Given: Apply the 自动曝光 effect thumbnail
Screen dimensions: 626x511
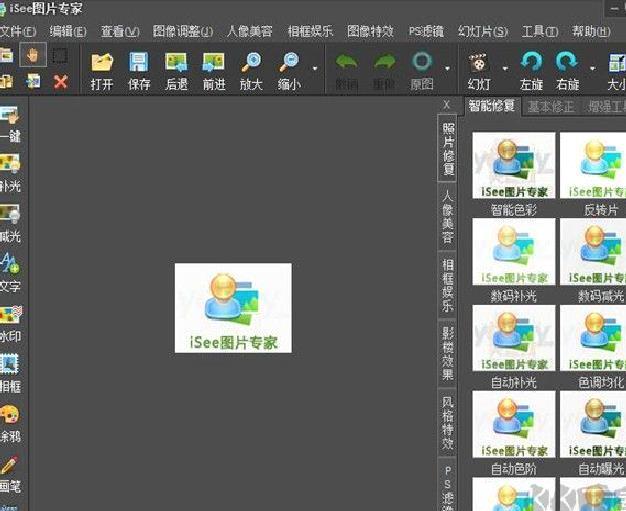Looking at the screenshot, I should tap(593, 424).
